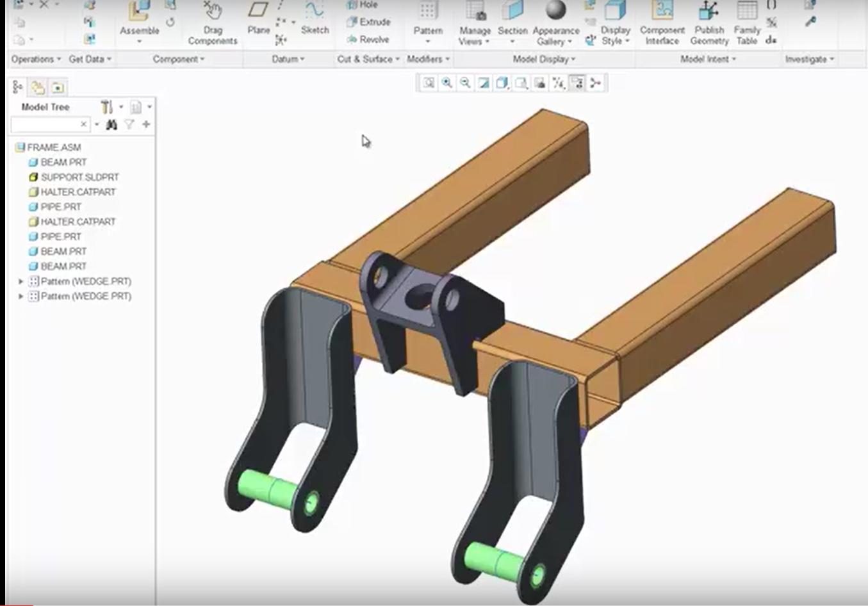Open the datum display filters icon

558,83
